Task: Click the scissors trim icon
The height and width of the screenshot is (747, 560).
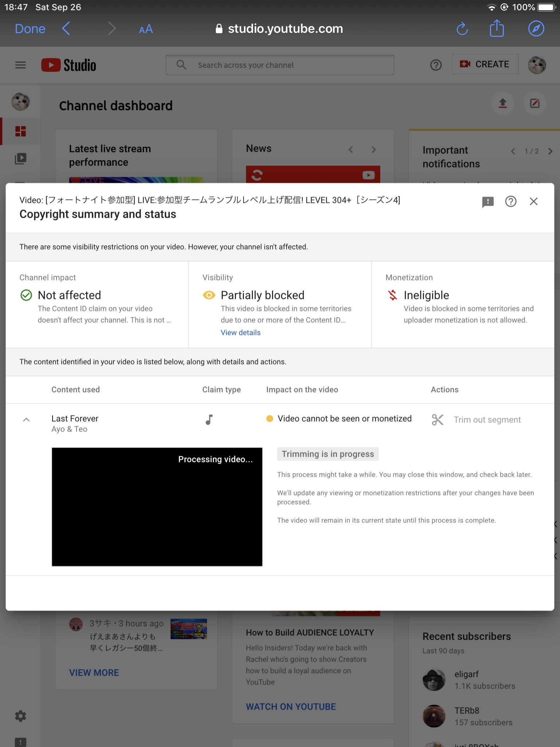Action: point(437,420)
